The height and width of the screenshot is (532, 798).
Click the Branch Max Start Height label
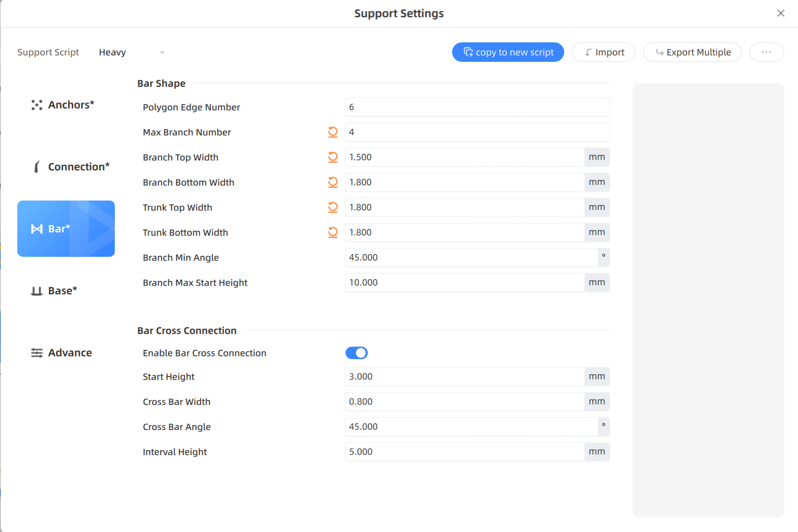pyautogui.click(x=195, y=282)
